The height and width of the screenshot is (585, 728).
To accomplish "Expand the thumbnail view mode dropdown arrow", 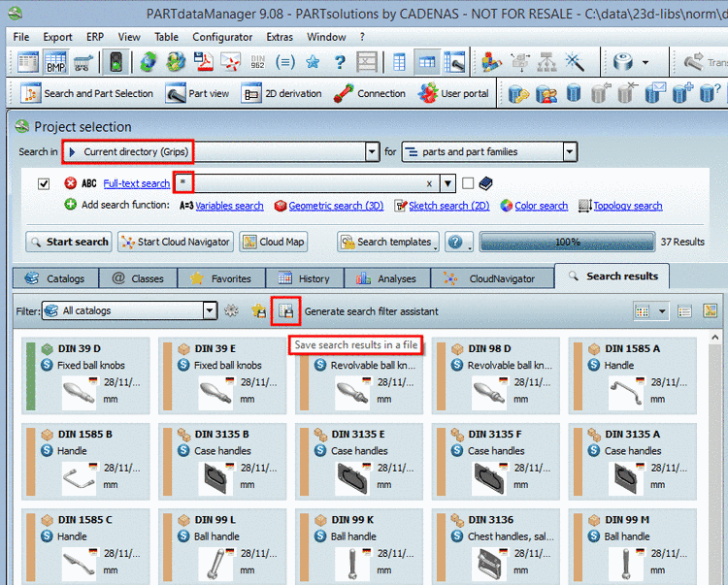I will click(x=662, y=311).
